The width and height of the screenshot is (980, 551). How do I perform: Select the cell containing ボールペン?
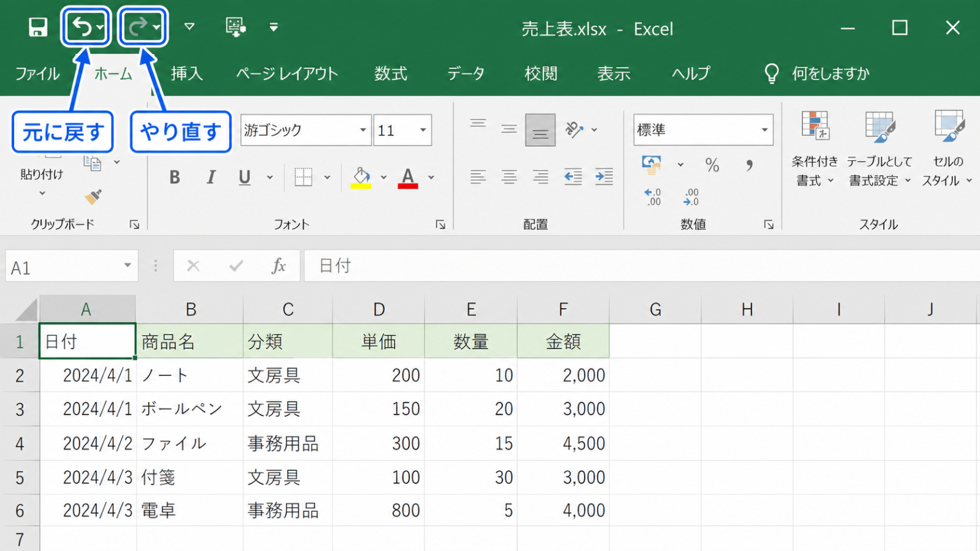[190, 409]
